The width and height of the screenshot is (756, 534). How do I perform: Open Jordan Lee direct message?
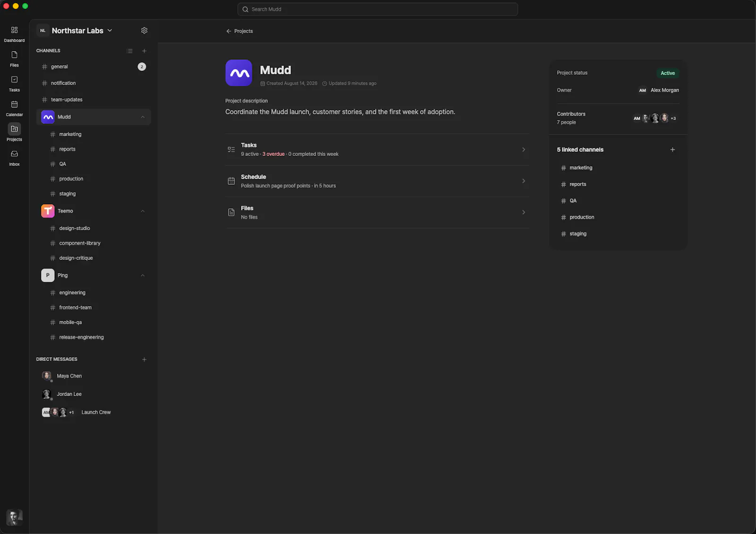94,394
